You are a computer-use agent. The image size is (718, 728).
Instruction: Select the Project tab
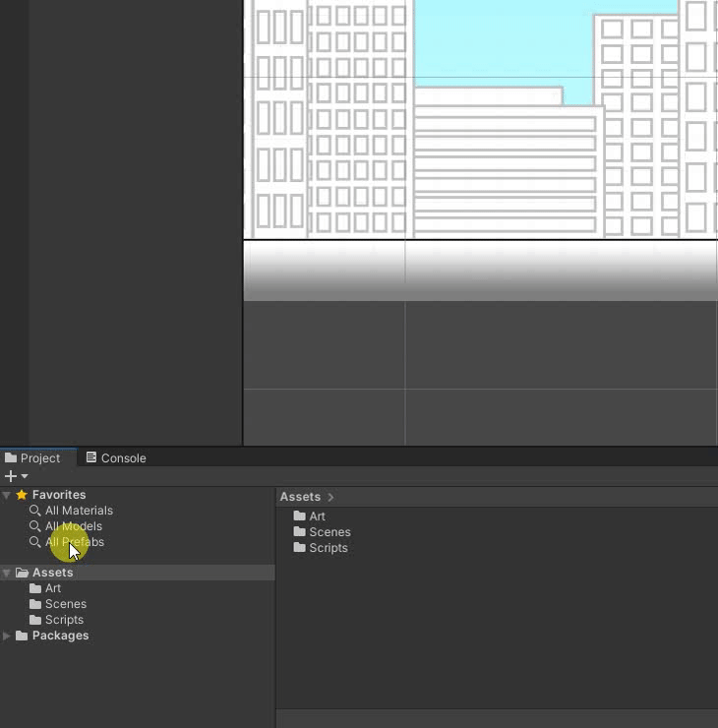pos(32,457)
